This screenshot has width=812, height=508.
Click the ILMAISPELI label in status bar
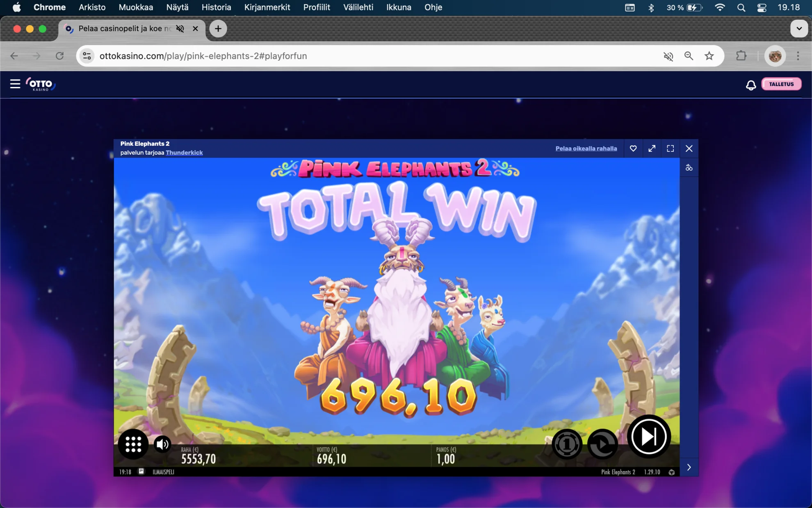[x=163, y=472]
